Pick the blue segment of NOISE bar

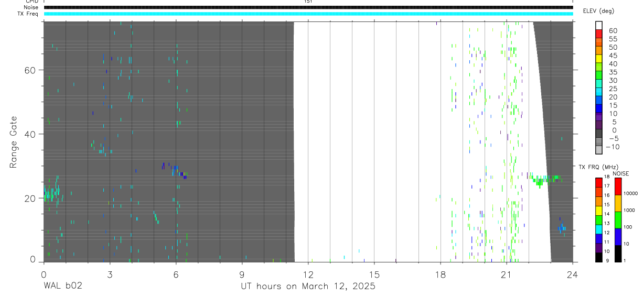[x=618, y=237]
